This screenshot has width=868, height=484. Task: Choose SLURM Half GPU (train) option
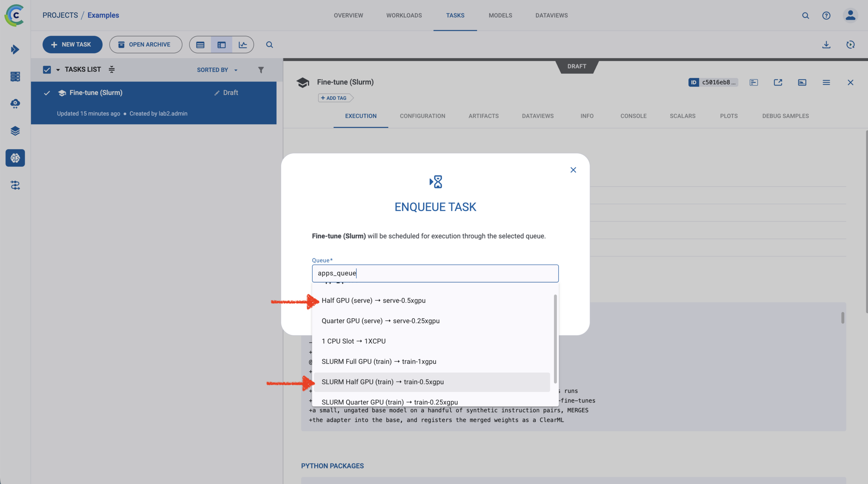[432, 382]
